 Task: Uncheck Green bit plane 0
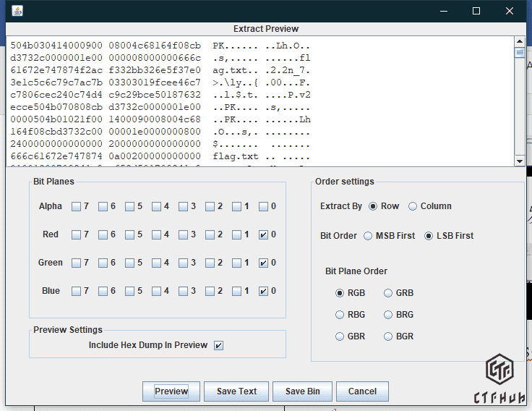point(263,263)
